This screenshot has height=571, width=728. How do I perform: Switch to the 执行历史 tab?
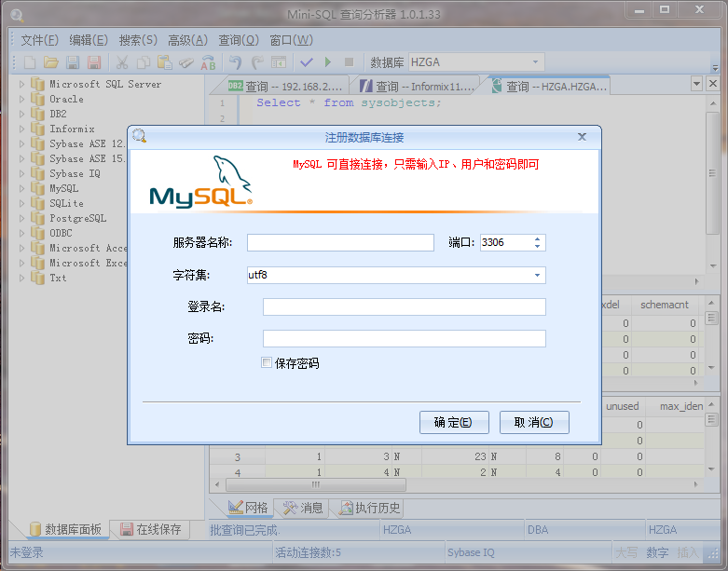tap(369, 508)
